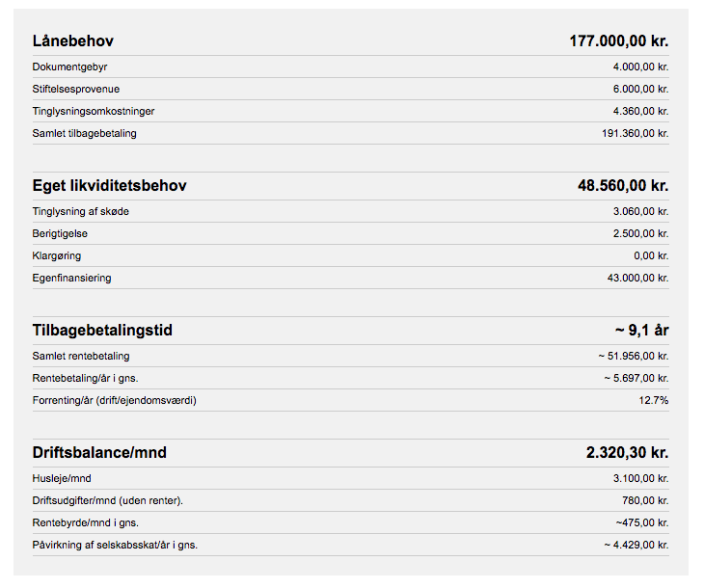Click the Driftsbalance/mnd heading

(99, 452)
